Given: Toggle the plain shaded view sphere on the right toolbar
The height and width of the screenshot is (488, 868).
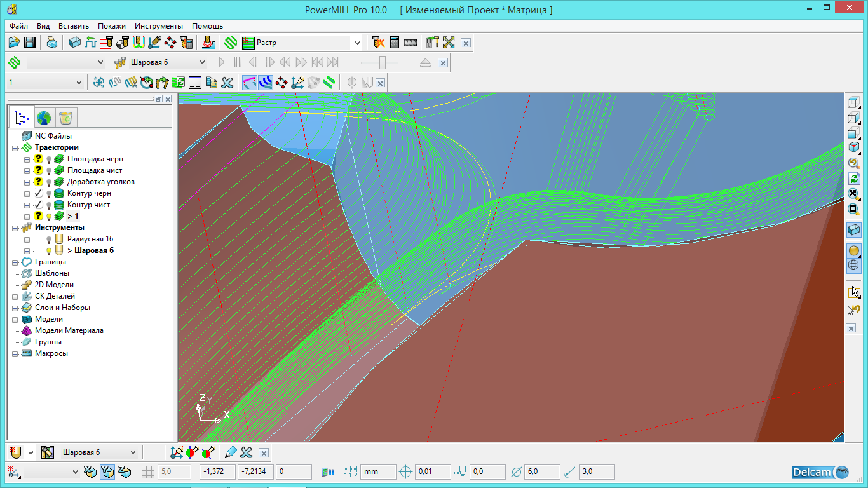Looking at the screenshot, I should coord(854,250).
